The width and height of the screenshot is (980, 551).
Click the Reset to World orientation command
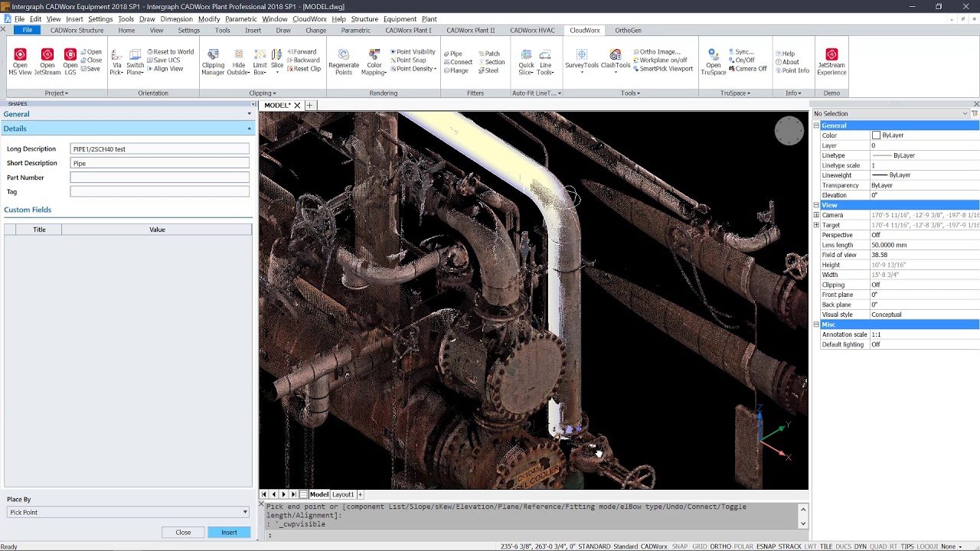click(170, 52)
